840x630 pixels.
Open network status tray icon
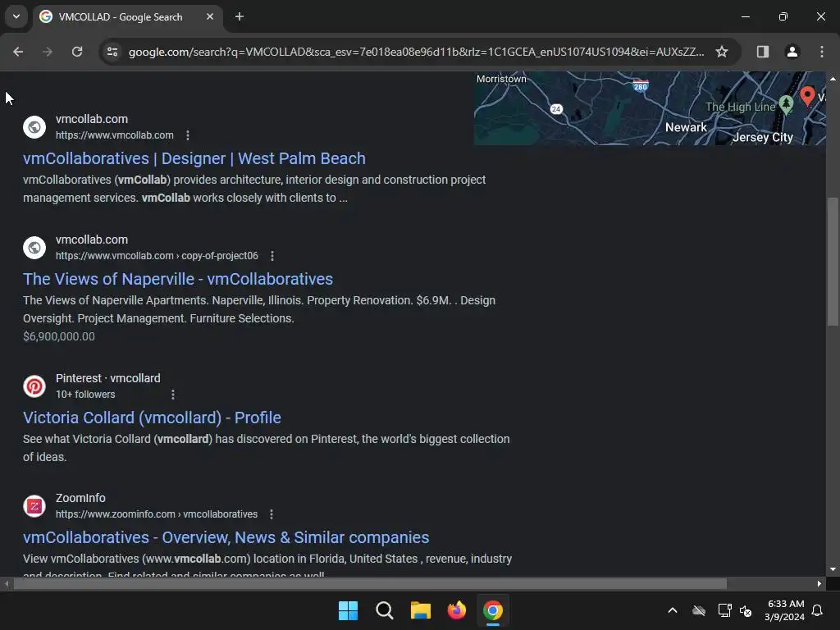point(725,610)
